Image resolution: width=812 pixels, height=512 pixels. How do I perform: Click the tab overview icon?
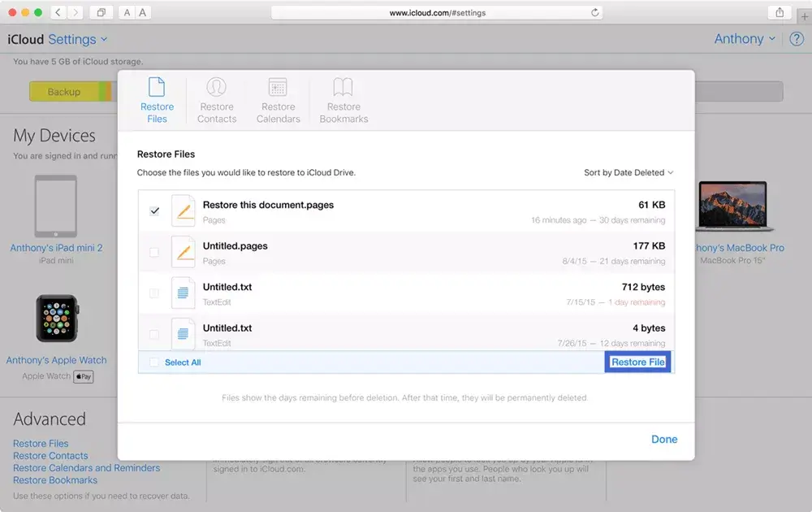[x=101, y=12]
